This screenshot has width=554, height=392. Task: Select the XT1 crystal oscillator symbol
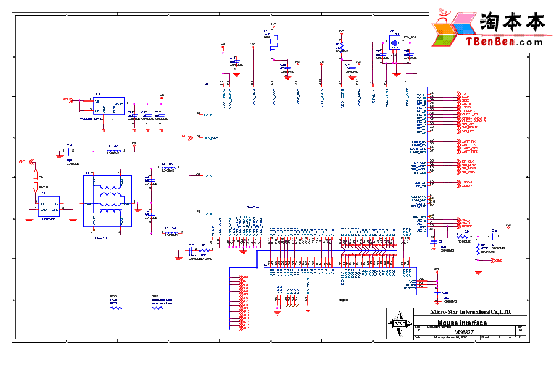tap(394, 45)
